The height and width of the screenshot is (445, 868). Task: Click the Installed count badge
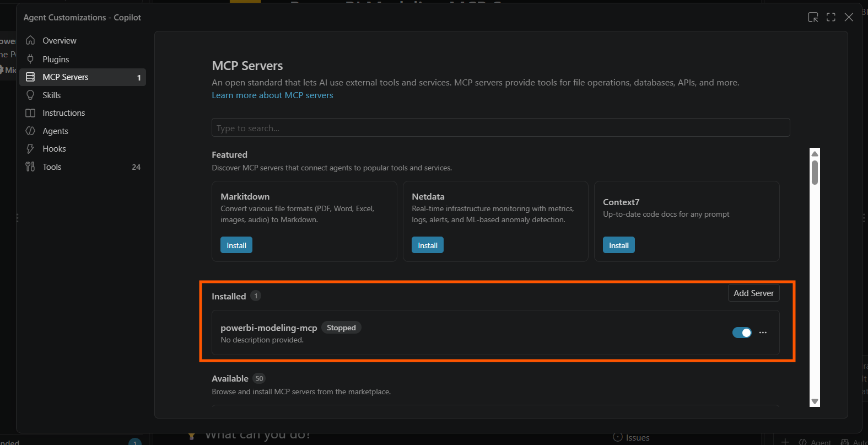tap(256, 296)
